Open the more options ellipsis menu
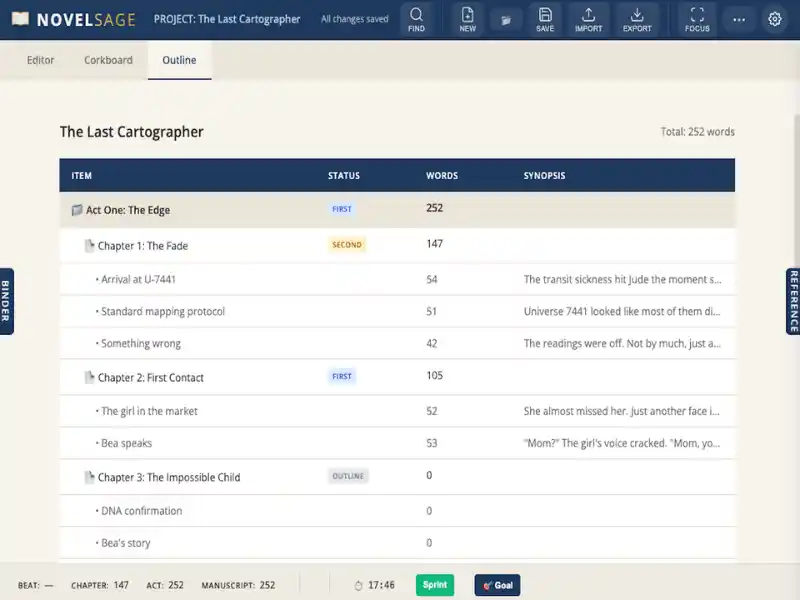Viewport: 800px width, 600px height. [x=739, y=19]
